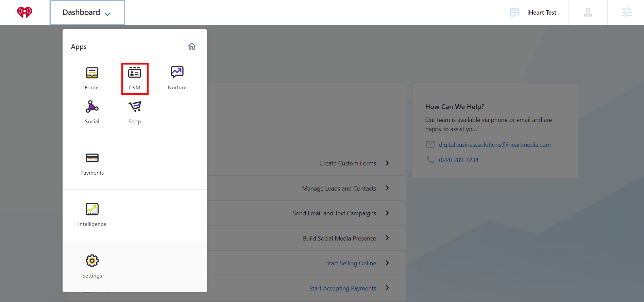The image size is (644, 302).
Task: Open the Start Accepting Payments link
Action: [342, 288]
